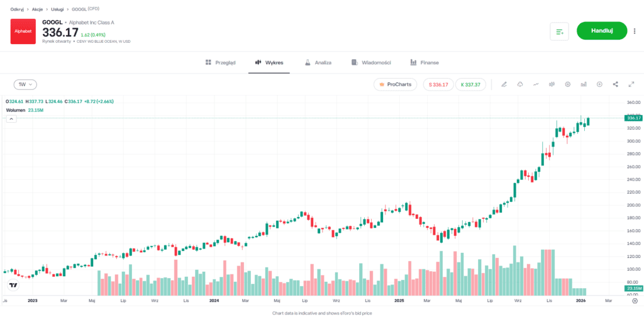Share the chart via share icon
Image resolution: width=644 pixels, height=319 pixels.
click(x=615, y=84)
